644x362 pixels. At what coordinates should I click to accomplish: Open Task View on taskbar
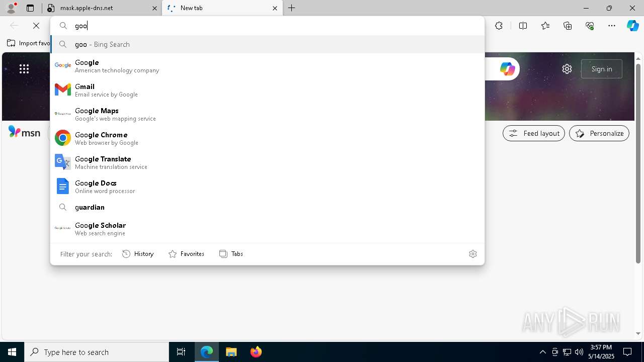point(181,352)
